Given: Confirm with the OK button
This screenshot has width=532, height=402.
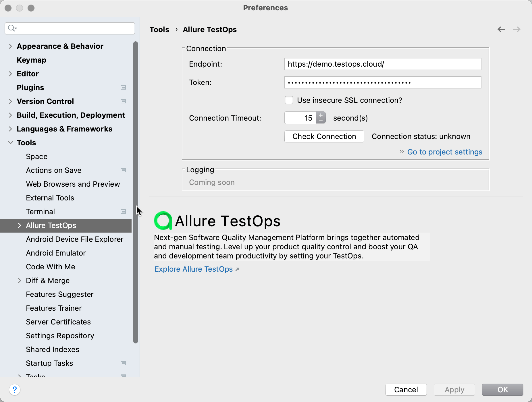Looking at the screenshot, I should (503, 390).
